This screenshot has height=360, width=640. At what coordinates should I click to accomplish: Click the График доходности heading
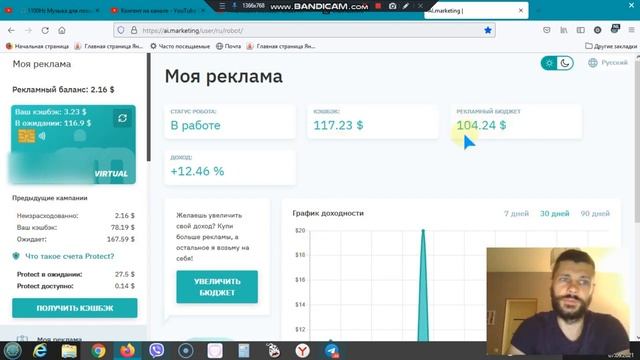pyautogui.click(x=328, y=213)
